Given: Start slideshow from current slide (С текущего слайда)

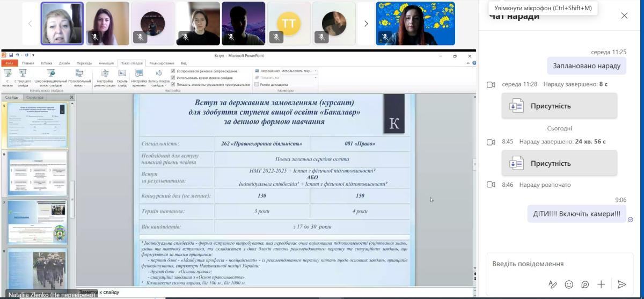Looking at the screenshot, I should 23,78.
